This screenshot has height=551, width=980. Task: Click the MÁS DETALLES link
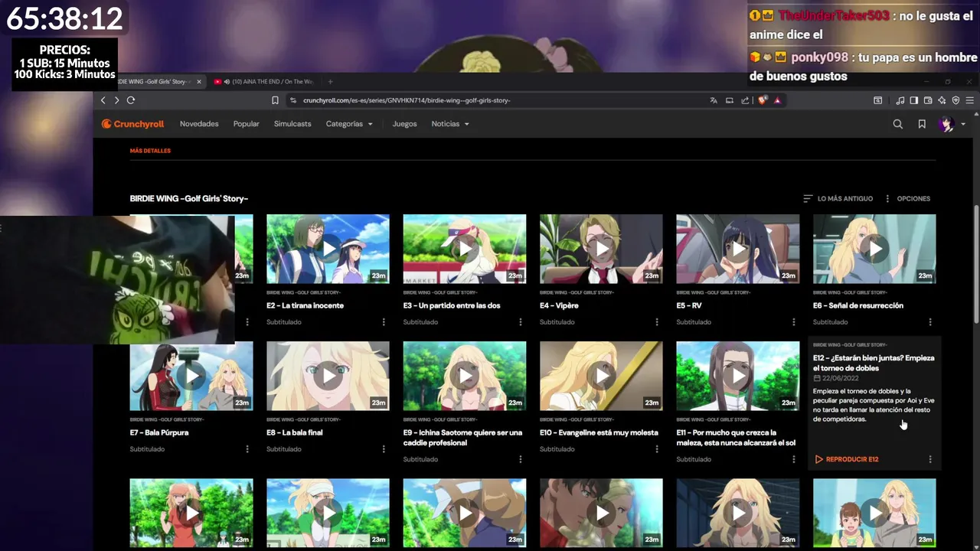150,151
